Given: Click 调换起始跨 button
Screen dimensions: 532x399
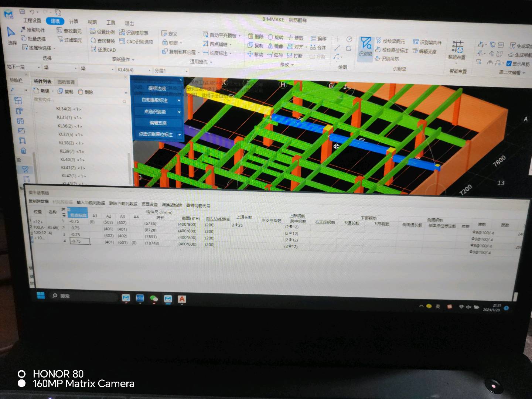Looking at the screenshot, I should (x=172, y=205).
